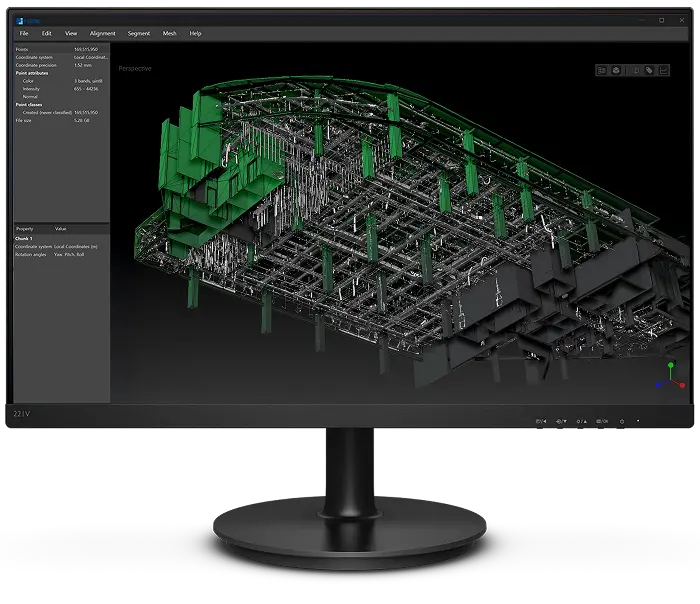Open the File menu
Viewport: 700px width, 604px height.
(23, 33)
